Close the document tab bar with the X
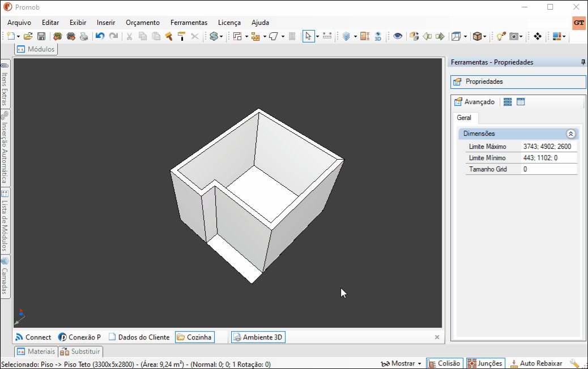This screenshot has width=588, height=369. [x=437, y=337]
